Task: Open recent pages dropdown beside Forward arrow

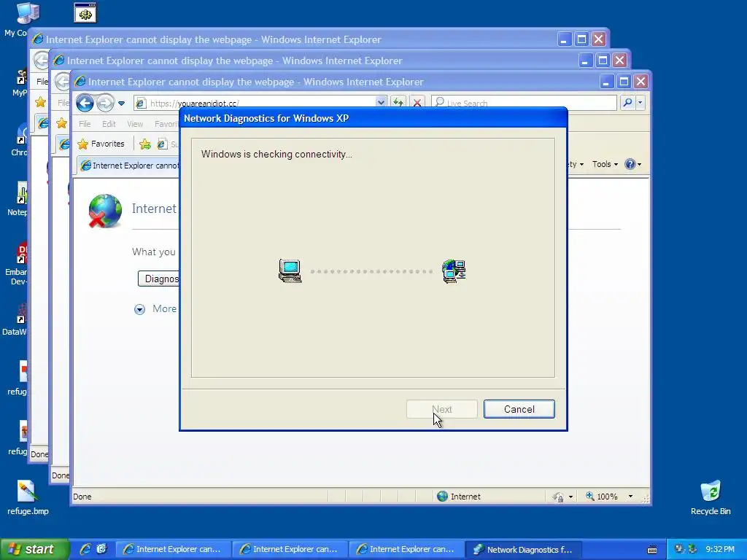Action: [x=122, y=104]
